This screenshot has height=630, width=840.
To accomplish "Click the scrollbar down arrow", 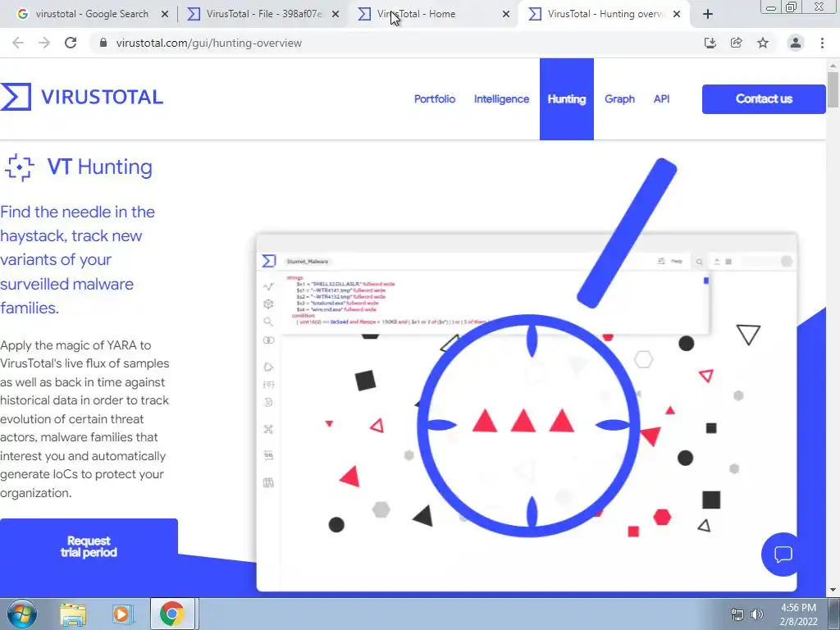I will 833,590.
